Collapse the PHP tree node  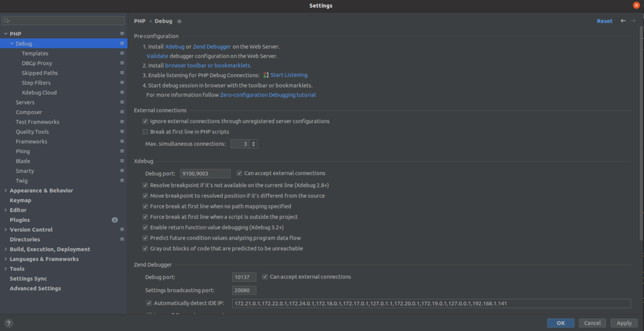[x=5, y=34]
